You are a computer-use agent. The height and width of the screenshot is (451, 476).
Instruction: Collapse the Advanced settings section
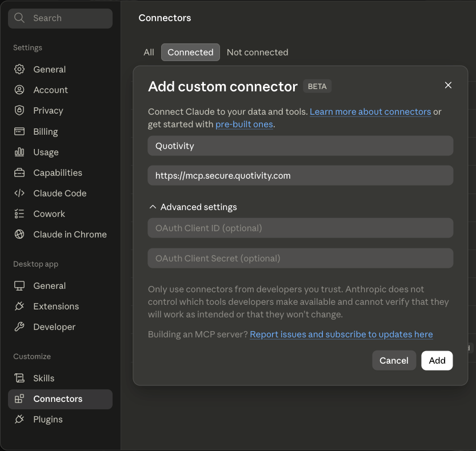[193, 207]
